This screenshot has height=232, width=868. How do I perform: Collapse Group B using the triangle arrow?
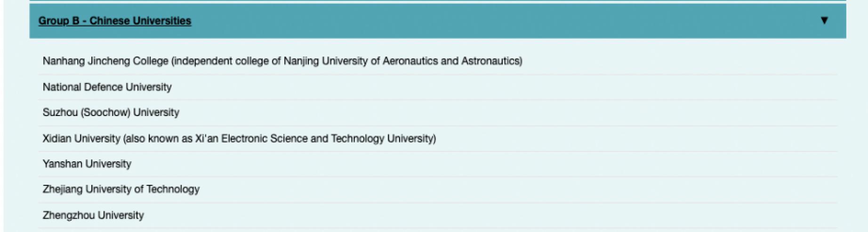point(824,20)
